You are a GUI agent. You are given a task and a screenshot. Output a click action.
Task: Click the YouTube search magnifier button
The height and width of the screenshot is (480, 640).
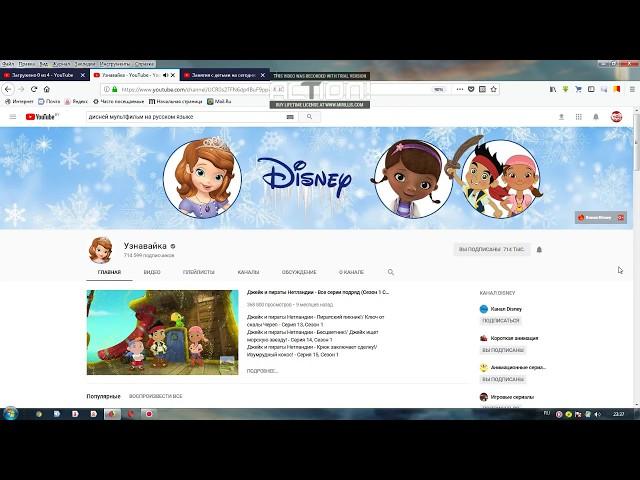point(309,117)
